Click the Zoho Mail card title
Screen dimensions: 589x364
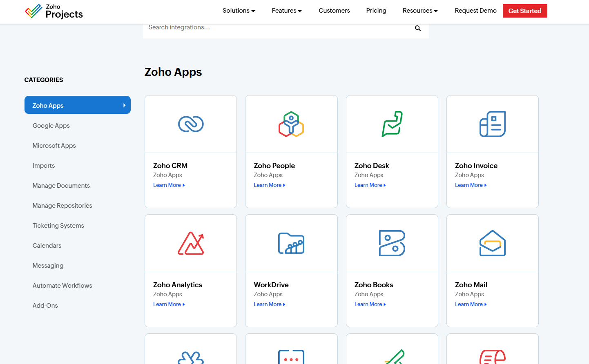click(x=471, y=285)
